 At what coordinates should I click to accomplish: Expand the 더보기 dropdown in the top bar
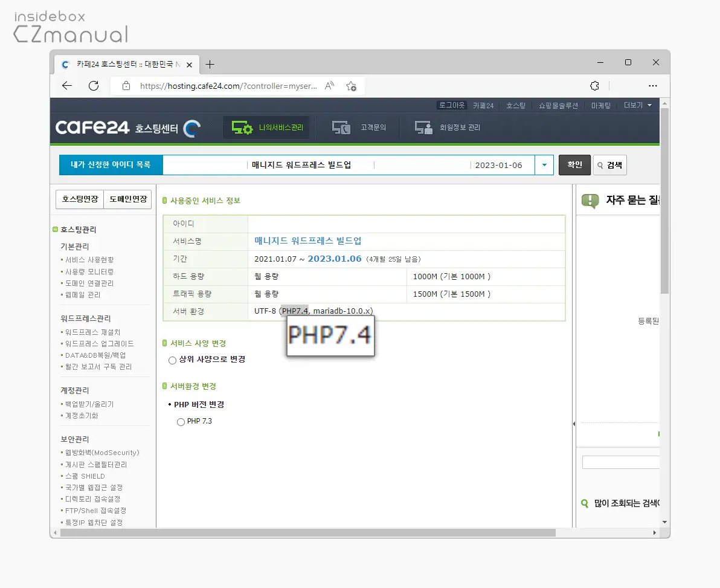point(638,105)
